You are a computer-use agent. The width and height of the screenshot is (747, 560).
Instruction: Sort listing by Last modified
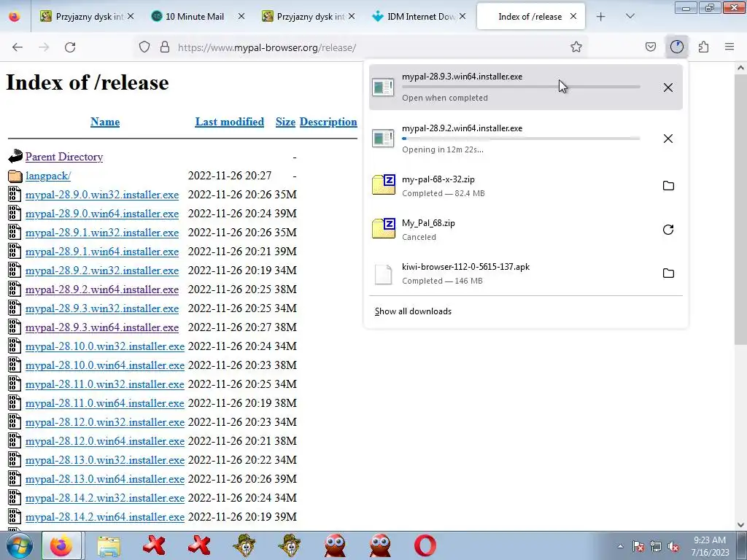[230, 122]
